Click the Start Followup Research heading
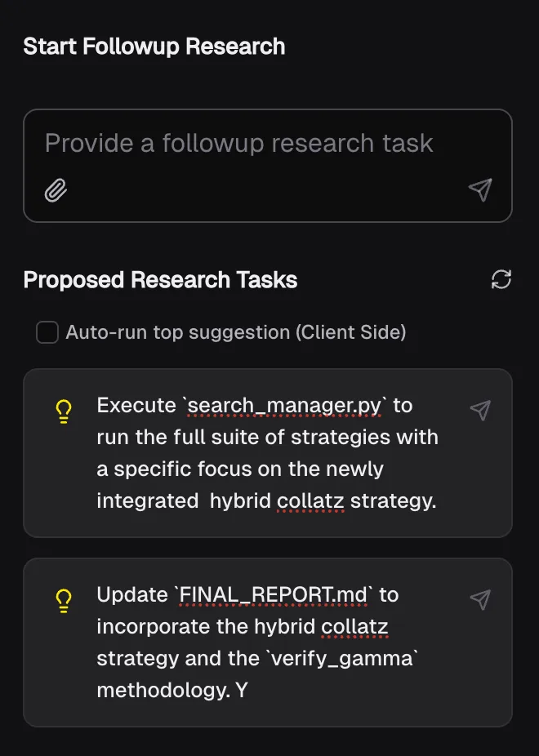Viewport: 539px width, 756px height. coord(154,47)
